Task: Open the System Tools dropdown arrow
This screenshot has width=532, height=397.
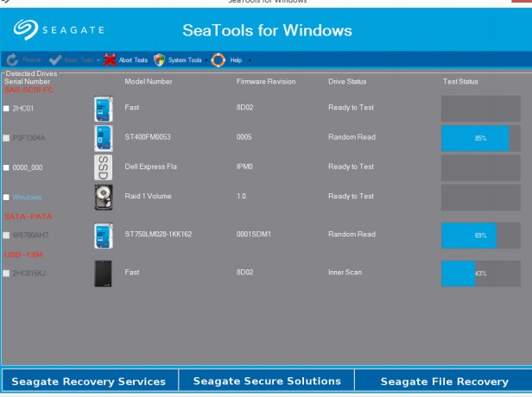Action: pyautogui.click(x=207, y=60)
